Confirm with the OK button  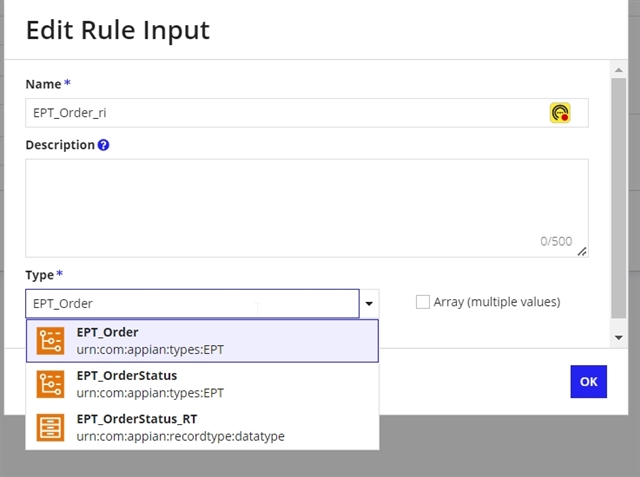(589, 382)
